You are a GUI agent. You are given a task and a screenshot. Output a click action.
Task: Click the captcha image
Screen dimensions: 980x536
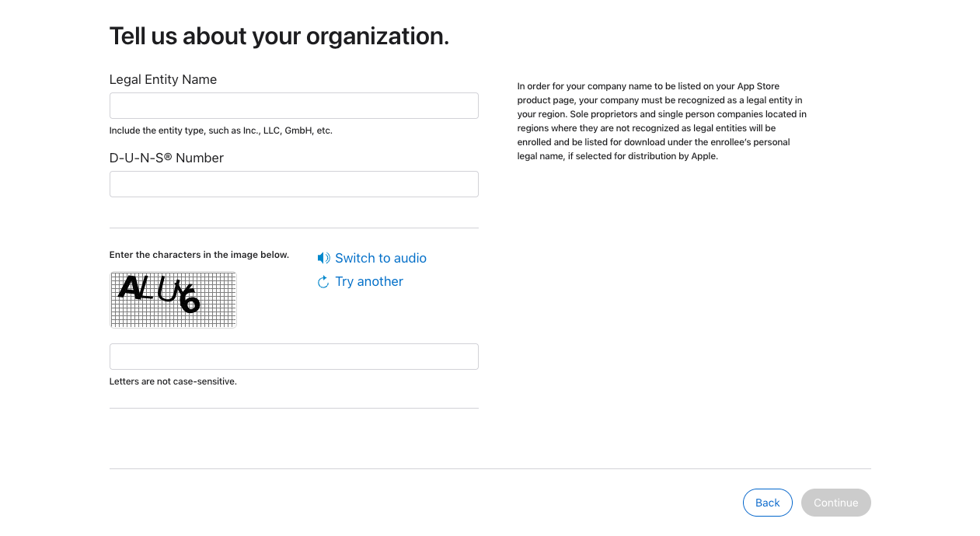[173, 299]
